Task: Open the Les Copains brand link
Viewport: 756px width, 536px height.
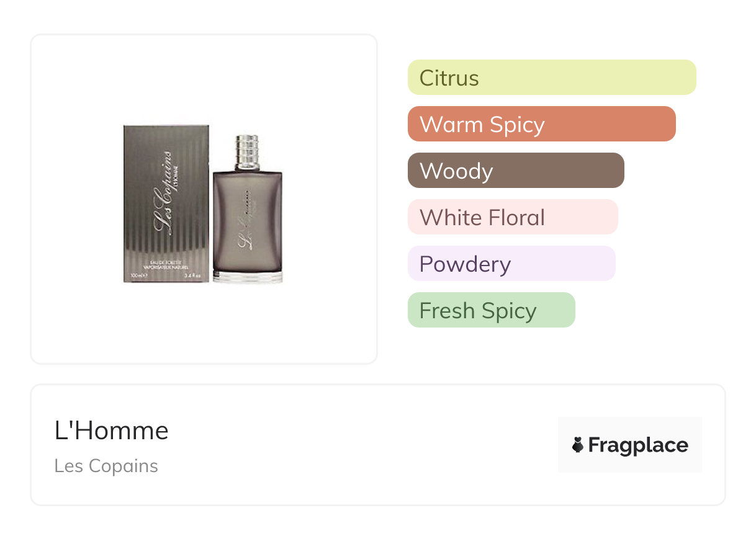Action: [x=106, y=466]
